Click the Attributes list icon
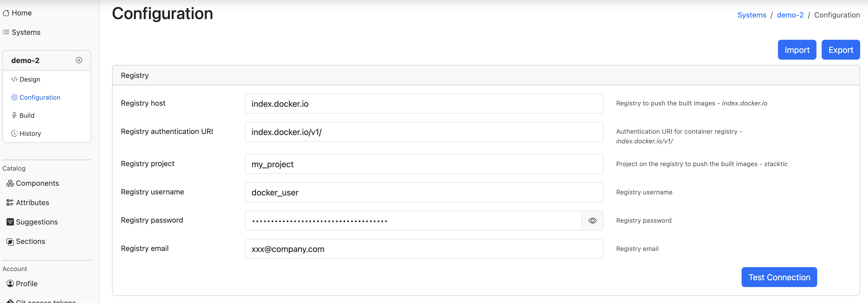Image resolution: width=868 pixels, height=303 pixels. [x=10, y=203]
